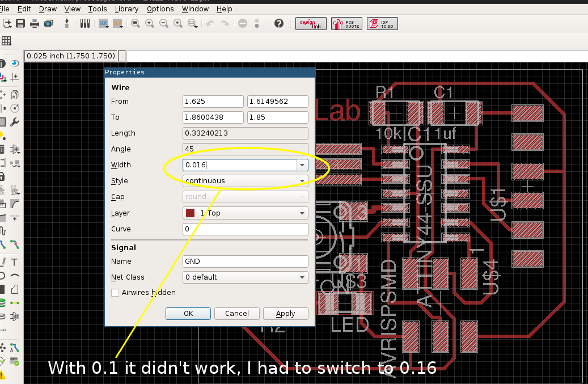This screenshot has height=384, width=588.
Task: Click the switch to schematic icon
Action: tap(67, 24)
